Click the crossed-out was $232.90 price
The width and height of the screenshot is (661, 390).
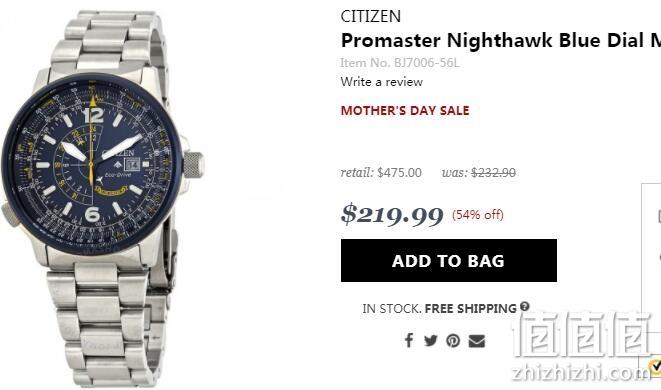[x=478, y=172]
